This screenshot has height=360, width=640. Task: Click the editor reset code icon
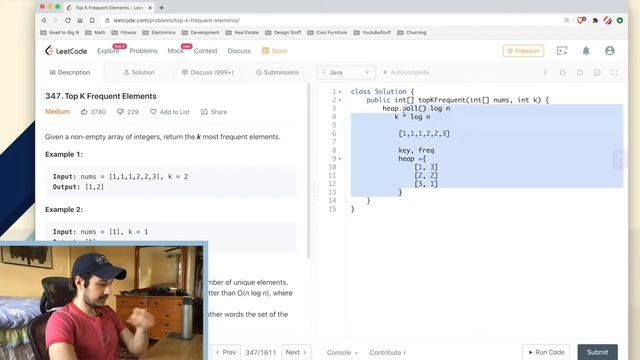click(x=580, y=72)
